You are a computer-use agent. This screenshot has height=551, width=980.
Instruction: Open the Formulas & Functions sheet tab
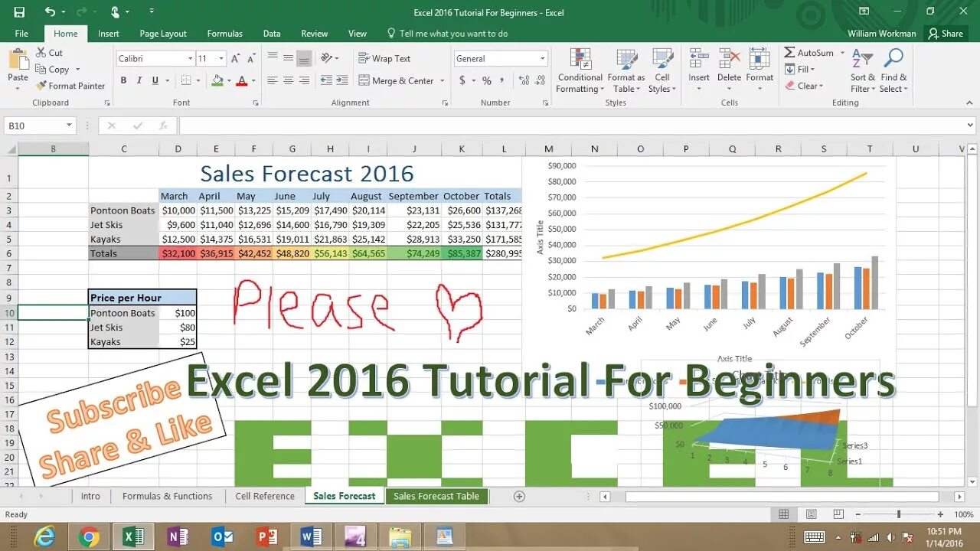click(x=167, y=496)
